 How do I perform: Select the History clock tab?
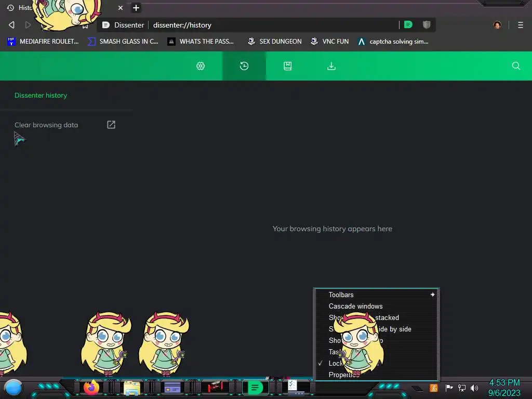click(x=244, y=66)
